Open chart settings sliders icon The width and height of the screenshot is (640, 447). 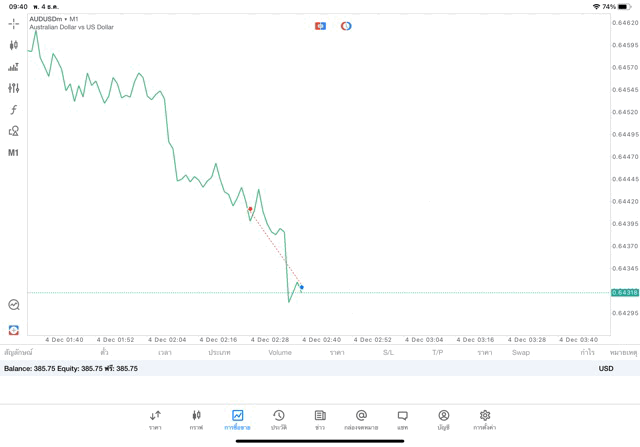[x=13, y=88]
